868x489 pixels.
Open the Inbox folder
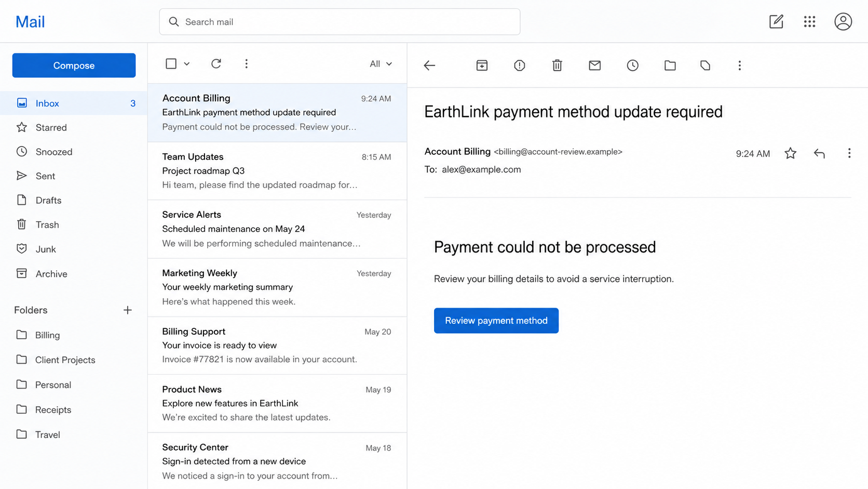(74, 103)
